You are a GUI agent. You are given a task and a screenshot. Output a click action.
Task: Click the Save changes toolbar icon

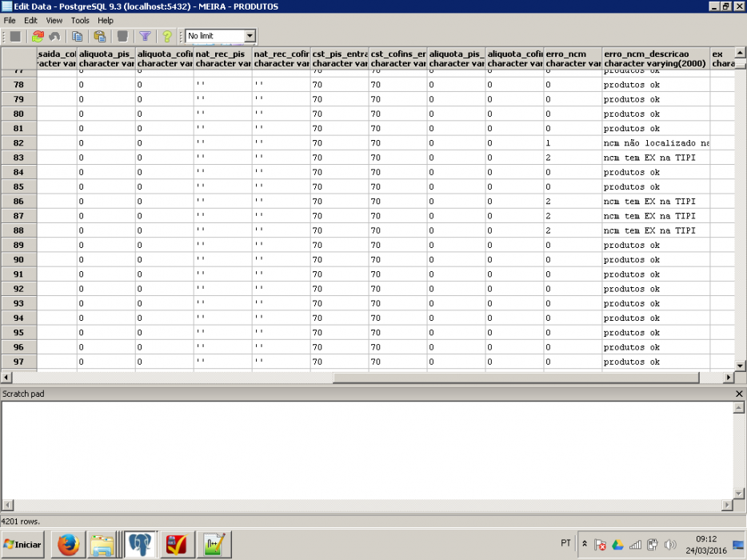coord(15,36)
